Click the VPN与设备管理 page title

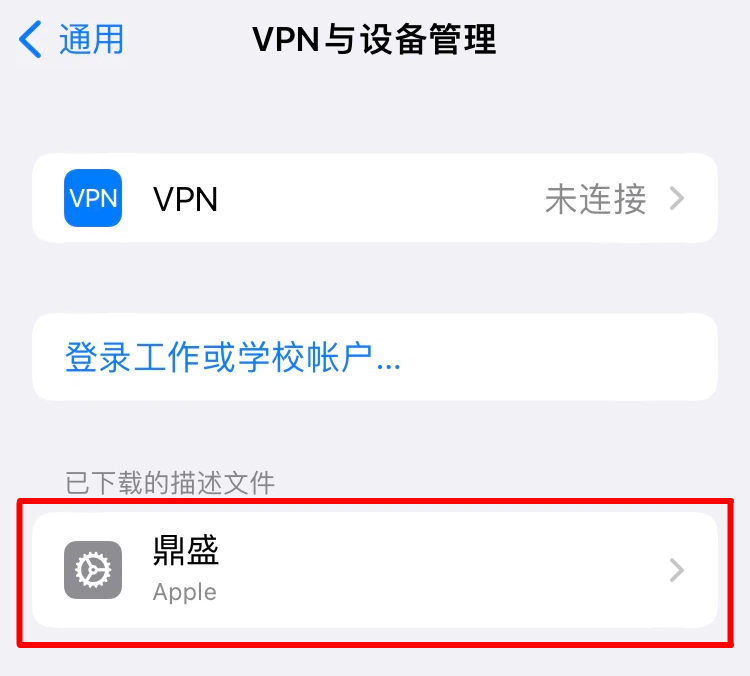point(375,39)
